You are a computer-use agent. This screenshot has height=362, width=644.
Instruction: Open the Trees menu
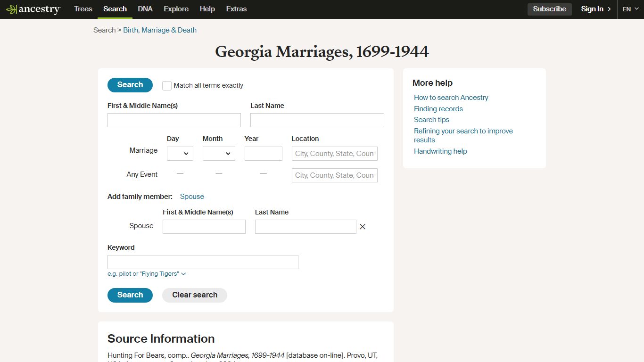click(x=83, y=9)
